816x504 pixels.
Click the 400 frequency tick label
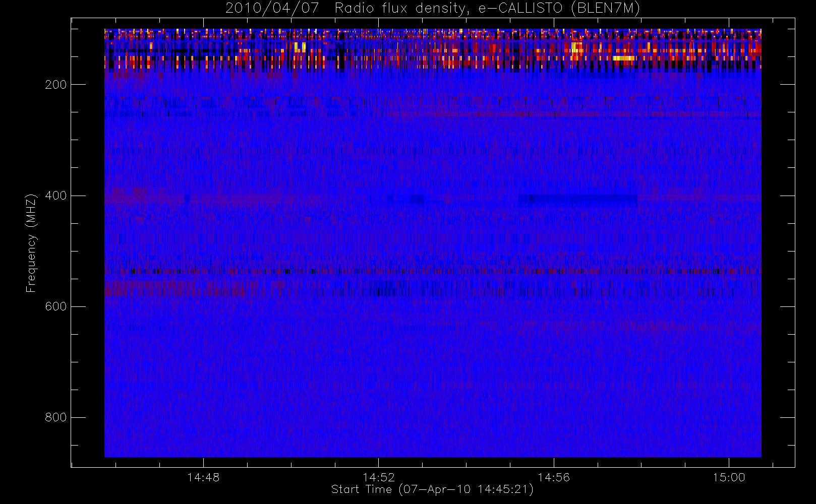pos(55,196)
